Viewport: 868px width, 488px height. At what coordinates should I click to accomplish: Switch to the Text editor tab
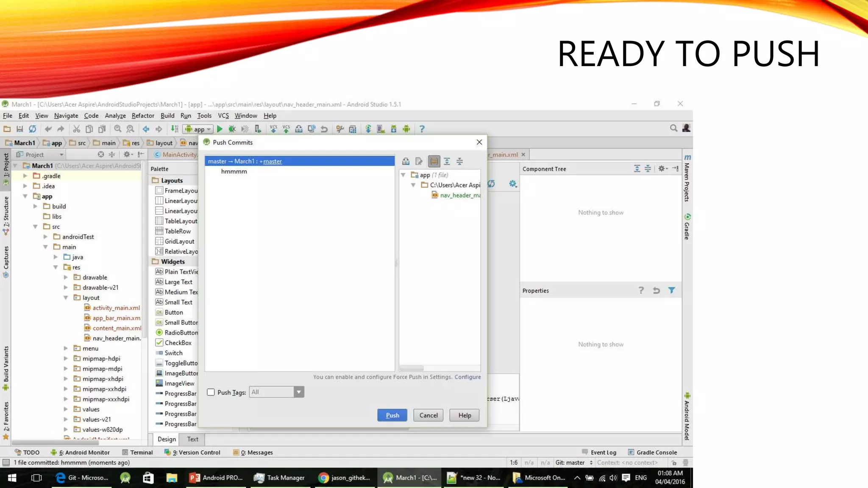(192, 439)
